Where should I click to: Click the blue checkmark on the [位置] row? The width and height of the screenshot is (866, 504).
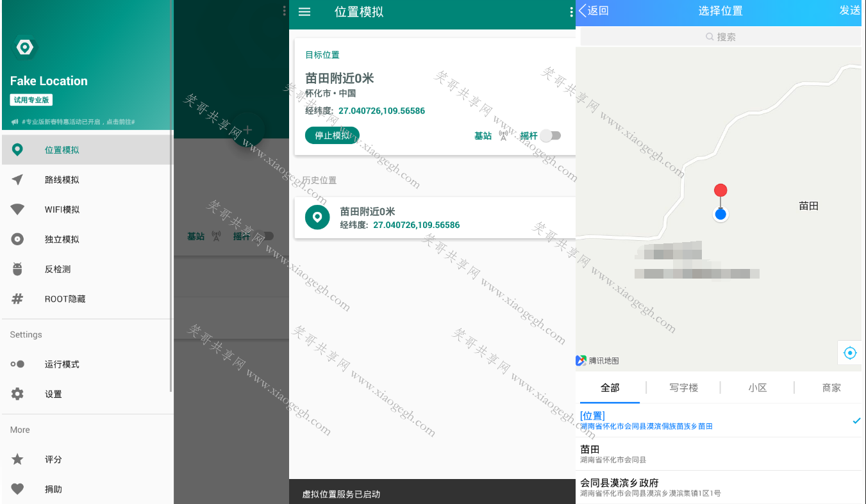coord(856,421)
